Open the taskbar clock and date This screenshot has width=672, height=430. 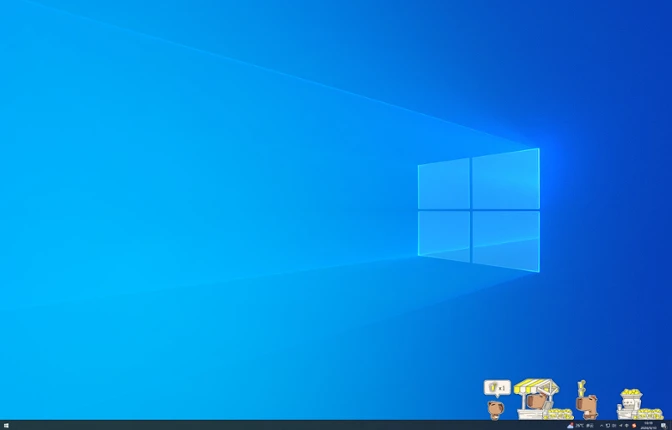click(x=648, y=425)
